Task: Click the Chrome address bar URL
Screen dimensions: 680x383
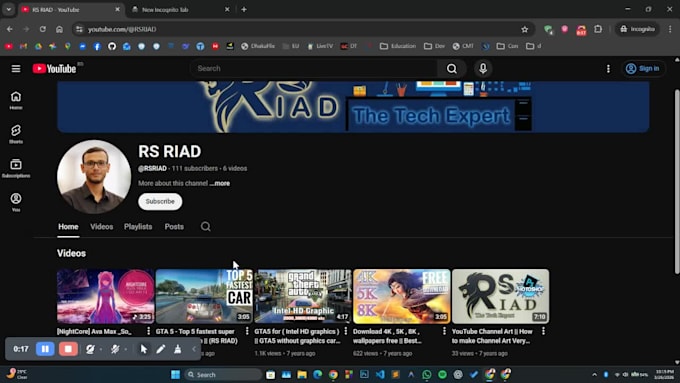Action: [121, 29]
